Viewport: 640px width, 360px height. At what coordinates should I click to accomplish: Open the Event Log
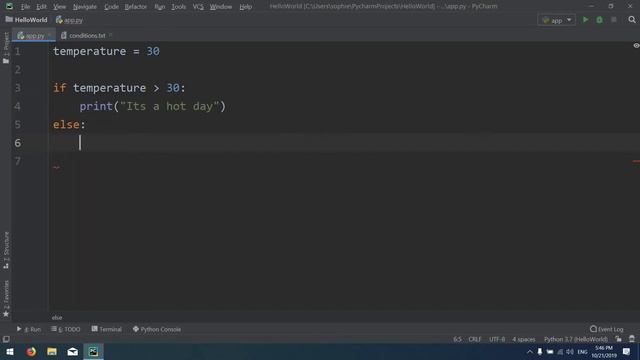607,329
